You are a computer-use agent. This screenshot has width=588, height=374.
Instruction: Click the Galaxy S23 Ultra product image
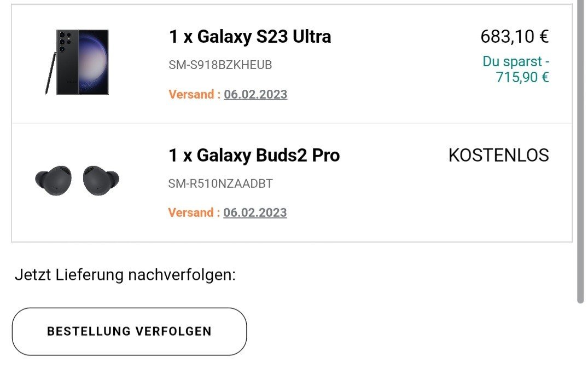pyautogui.click(x=78, y=62)
